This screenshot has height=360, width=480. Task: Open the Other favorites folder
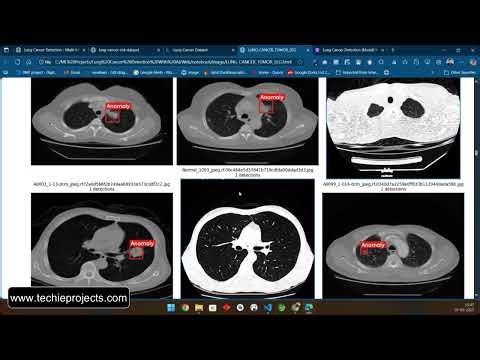(459, 72)
